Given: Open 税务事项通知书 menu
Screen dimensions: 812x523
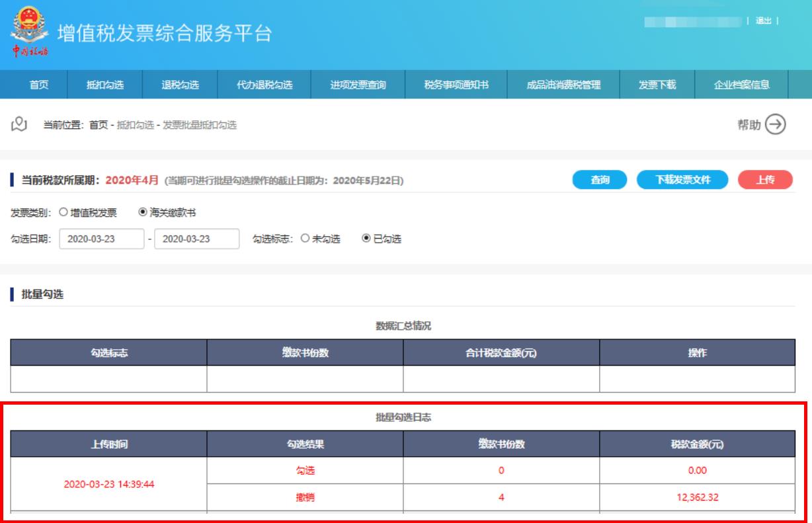Looking at the screenshot, I should click(456, 84).
